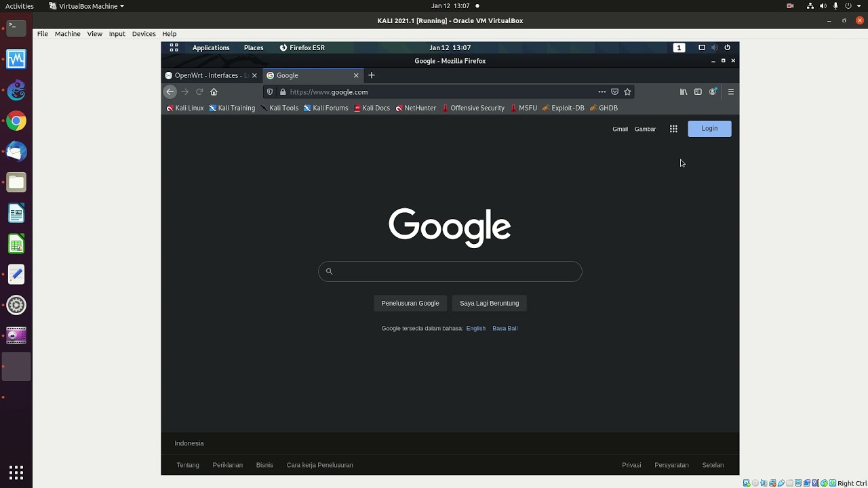Open Ubuntu system status menu arrow
Screen dimensions: 868x488
[859, 6]
